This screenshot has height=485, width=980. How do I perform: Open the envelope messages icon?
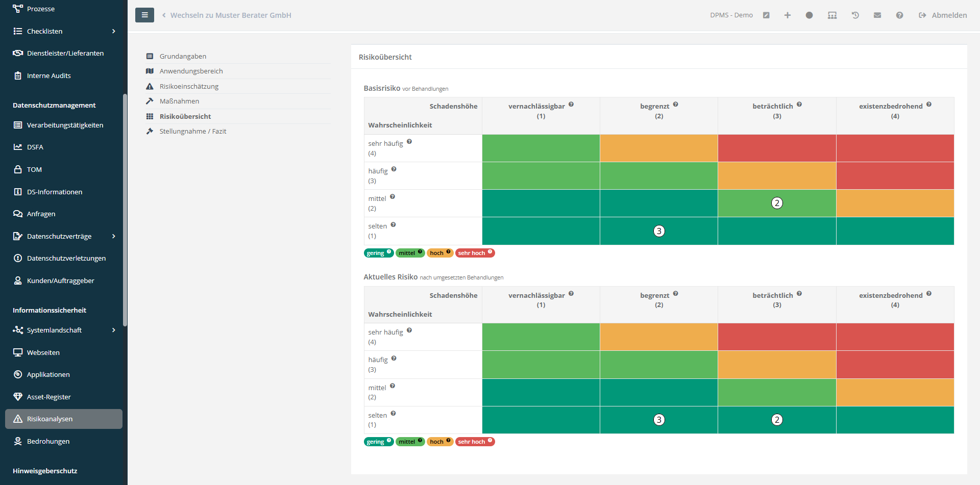(x=877, y=15)
